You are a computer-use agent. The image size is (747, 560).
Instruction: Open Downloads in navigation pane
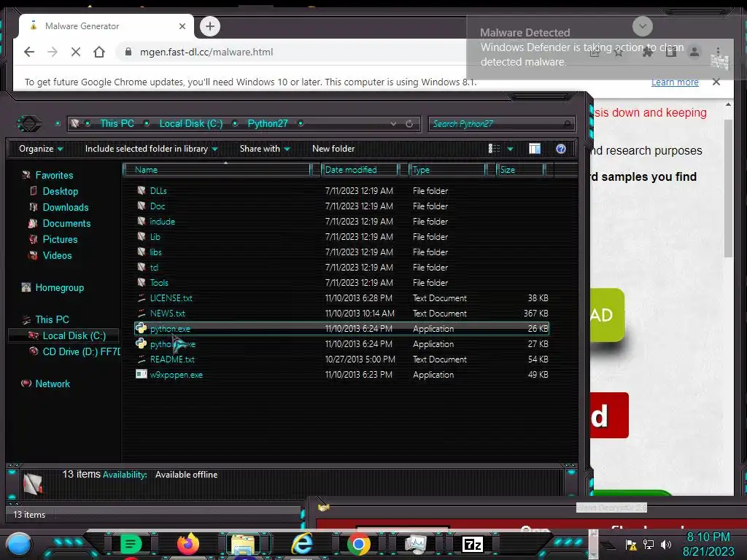coord(65,208)
